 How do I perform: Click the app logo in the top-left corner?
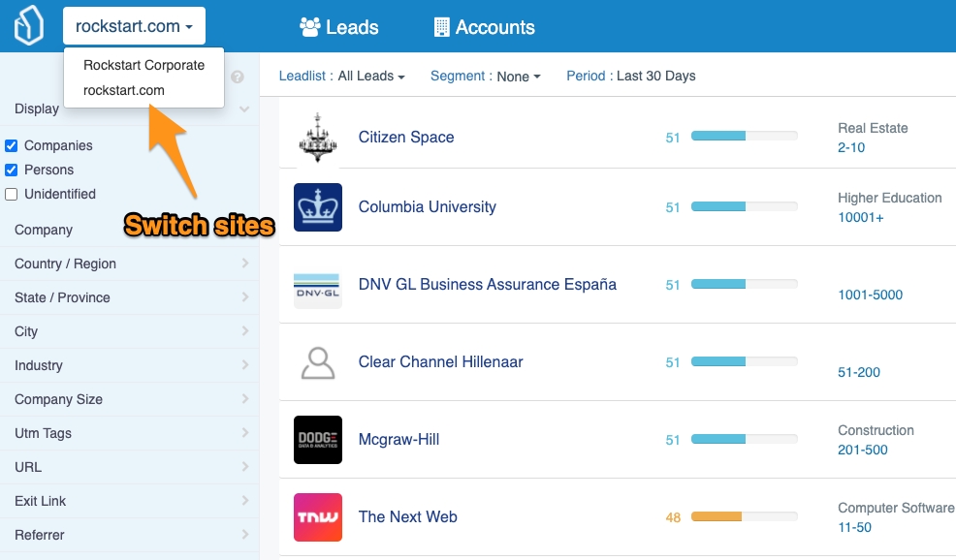[x=28, y=26]
